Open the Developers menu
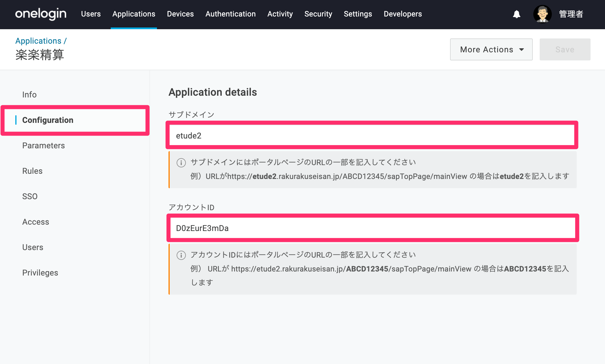 (x=403, y=14)
